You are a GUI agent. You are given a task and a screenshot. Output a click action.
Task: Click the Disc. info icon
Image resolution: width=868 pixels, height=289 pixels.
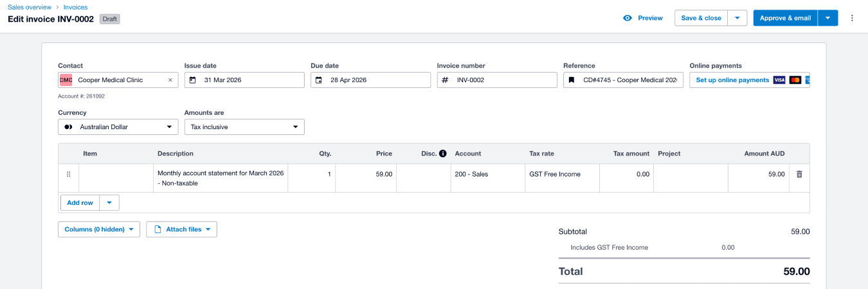443,153
